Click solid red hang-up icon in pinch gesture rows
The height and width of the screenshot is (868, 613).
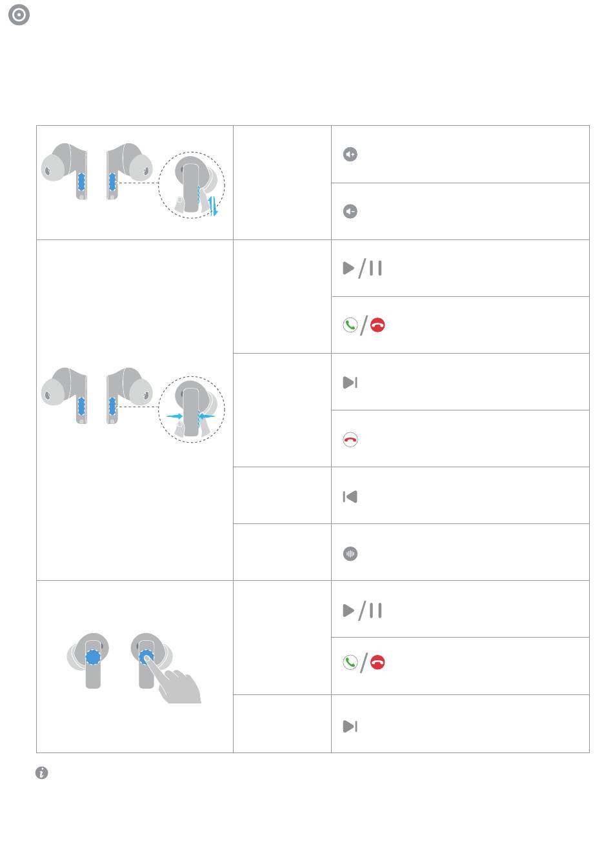tap(377, 325)
